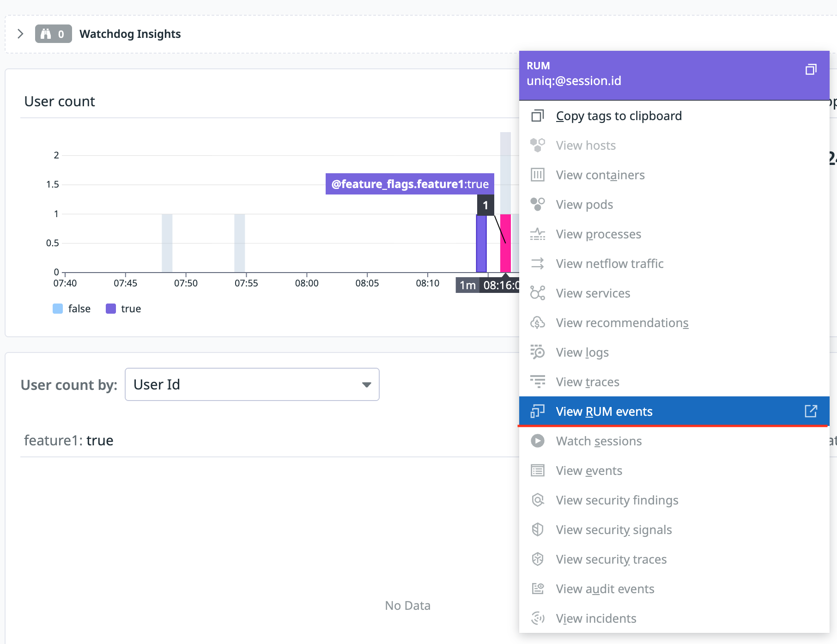Click the View services icon

537,293
